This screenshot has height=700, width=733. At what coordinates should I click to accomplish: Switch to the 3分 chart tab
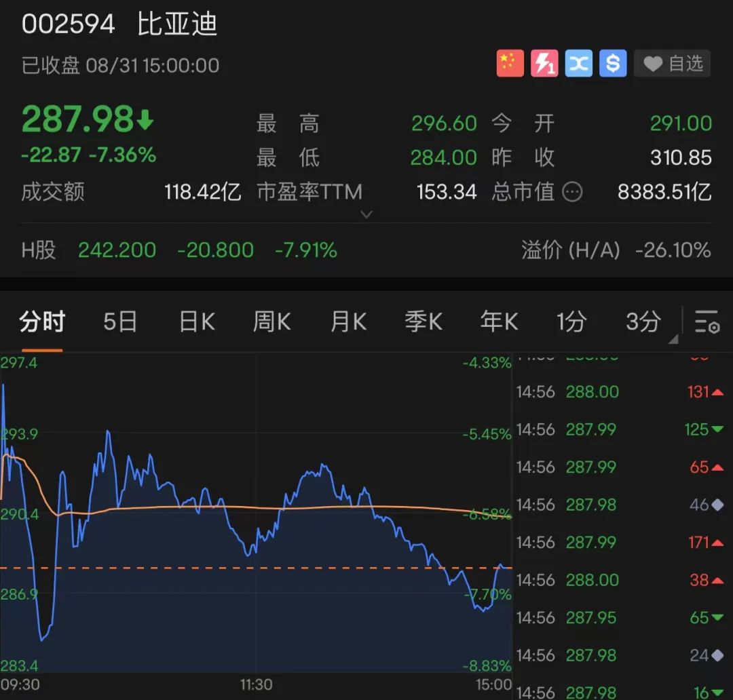point(643,322)
